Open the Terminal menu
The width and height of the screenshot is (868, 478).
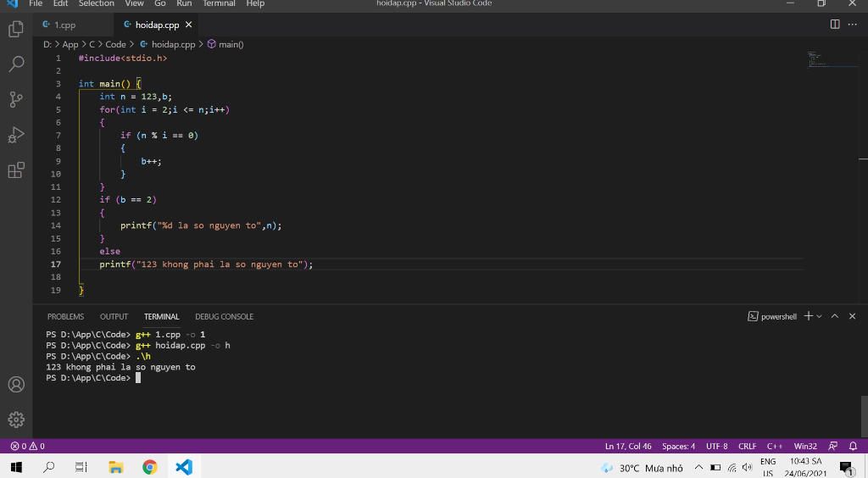click(219, 3)
